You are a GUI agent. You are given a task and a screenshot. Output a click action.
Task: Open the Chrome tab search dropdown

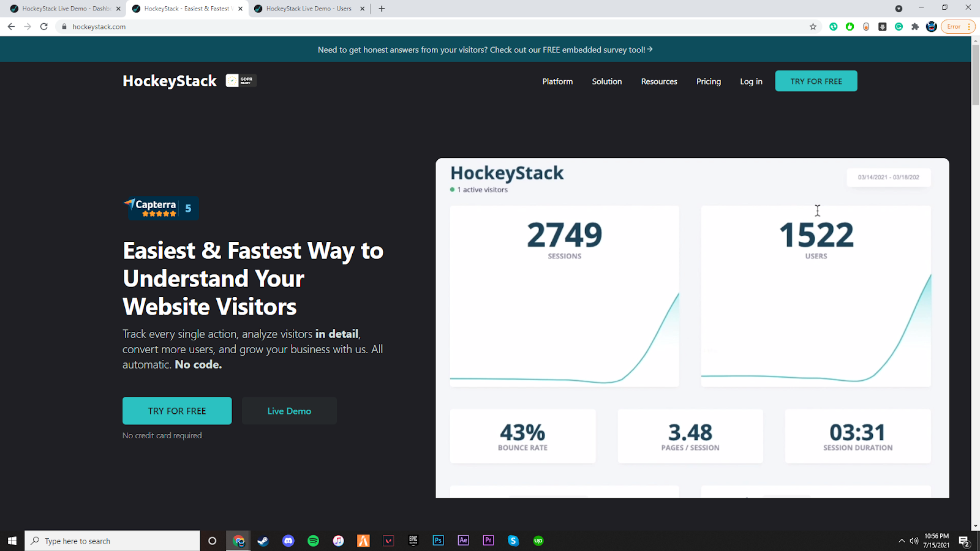[x=899, y=9]
